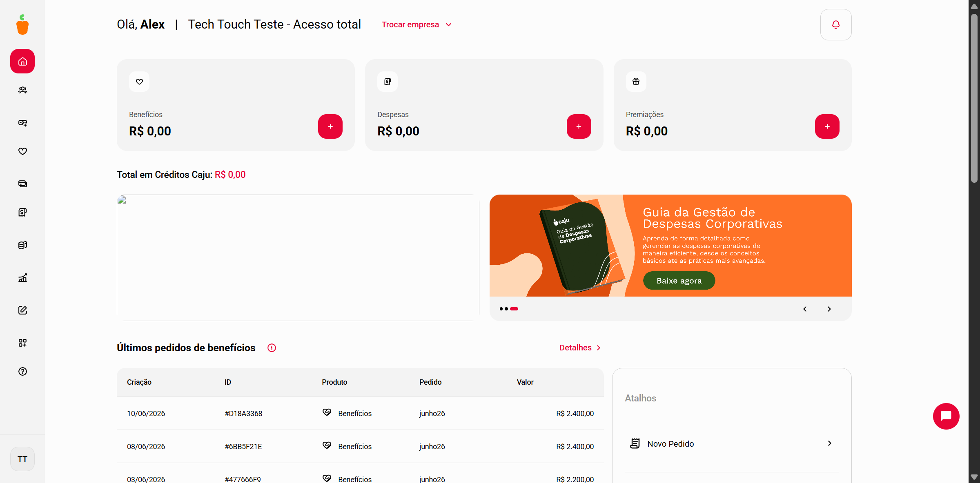This screenshot has height=483, width=980.
Task: Click the Baixe agora banner button
Action: click(x=679, y=281)
